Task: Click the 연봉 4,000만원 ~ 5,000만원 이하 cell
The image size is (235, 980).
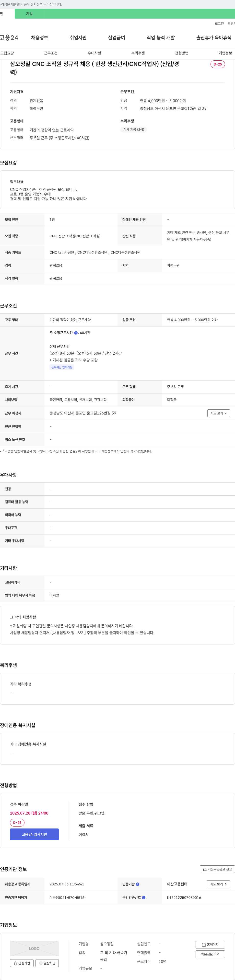Action: coord(192,320)
